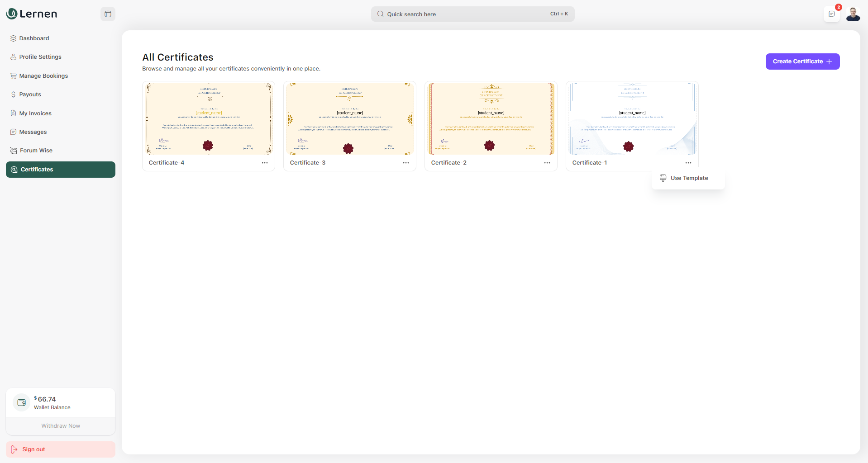This screenshot has height=463, width=868.
Task: Open options menu for Certificate-4
Action: [x=265, y=163]
